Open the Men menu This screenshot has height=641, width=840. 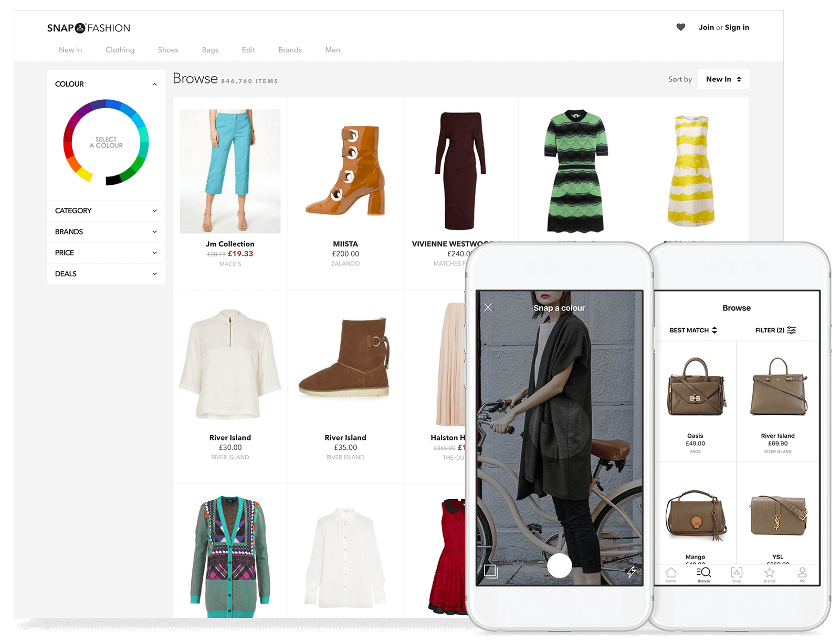pyautogui.click(x=332, y=50)
